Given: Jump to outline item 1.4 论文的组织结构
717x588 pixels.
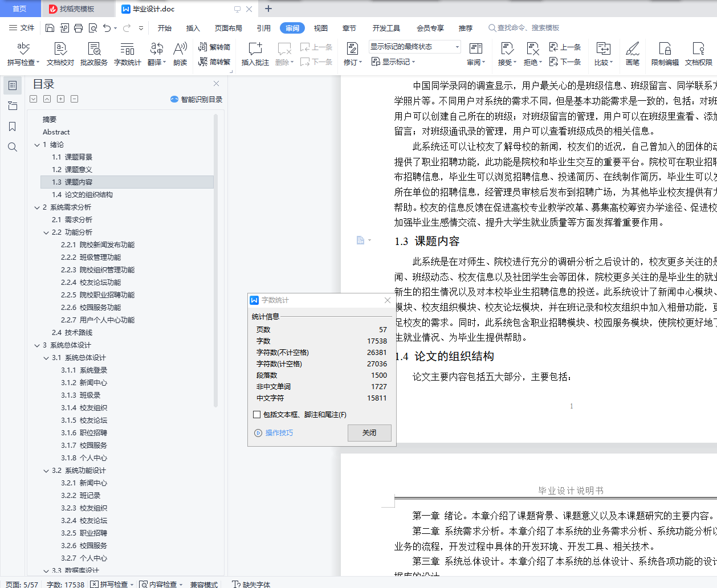Looking at the screenshot, I should tap(82, 195).
